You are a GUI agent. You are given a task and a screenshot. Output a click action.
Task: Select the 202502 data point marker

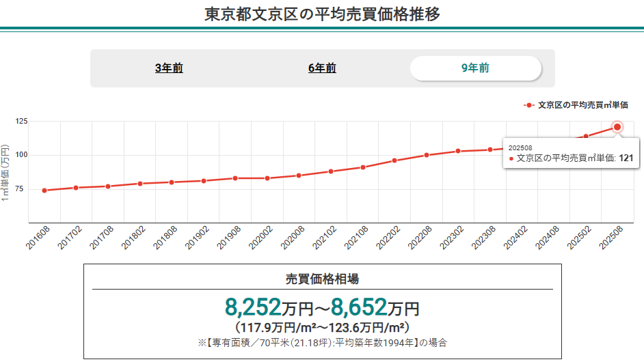click(x=586, y=136)
